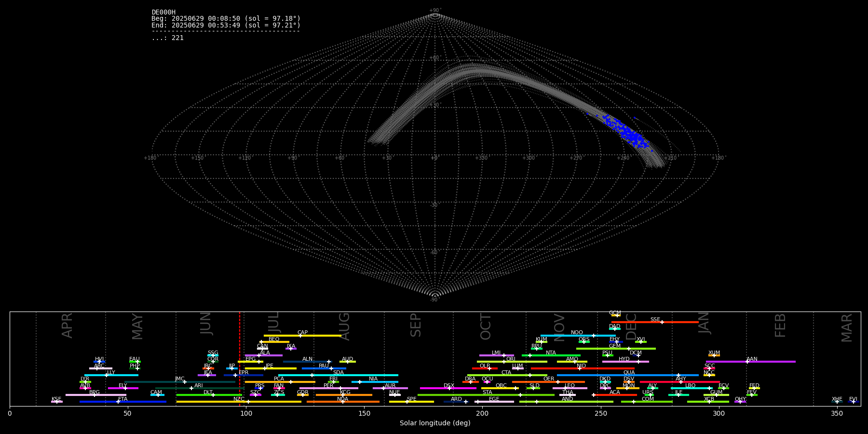
Task: Click the HYD shower label
Action: coord(624,359)
